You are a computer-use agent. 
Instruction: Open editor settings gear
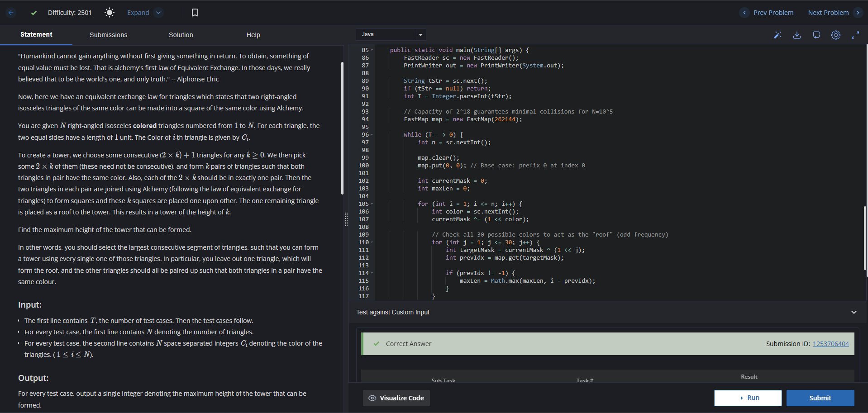[x=836, y=35]
